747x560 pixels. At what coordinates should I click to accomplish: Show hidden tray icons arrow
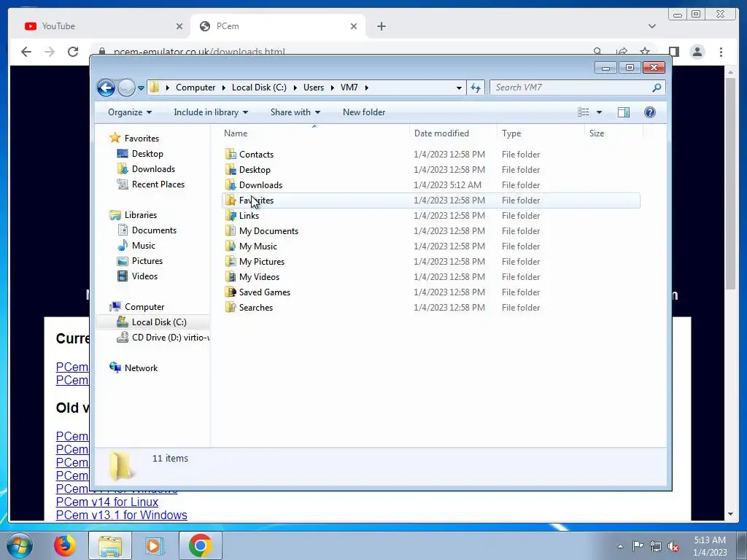620,546
